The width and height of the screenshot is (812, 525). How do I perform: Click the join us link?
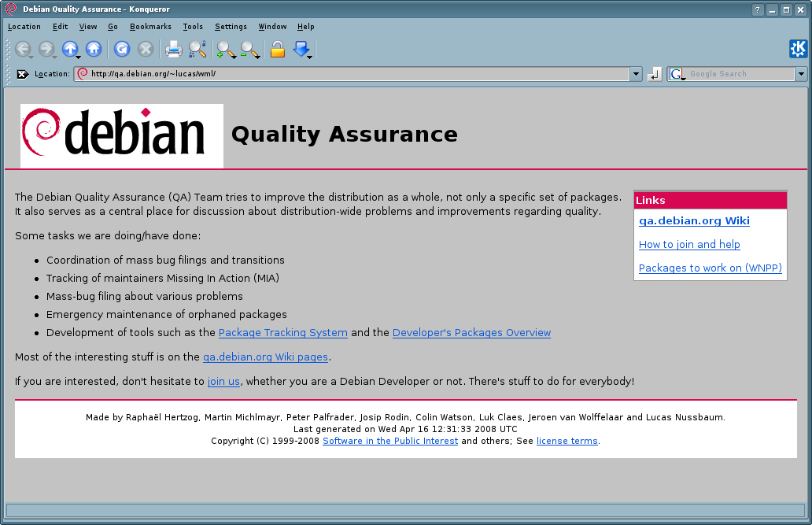click(223, 382)
